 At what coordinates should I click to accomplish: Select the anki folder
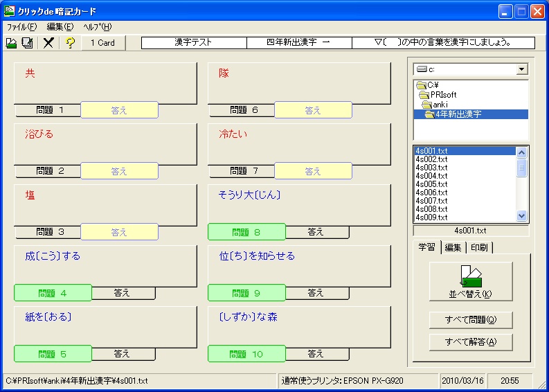pyautogui.click(x=435, y=105)
